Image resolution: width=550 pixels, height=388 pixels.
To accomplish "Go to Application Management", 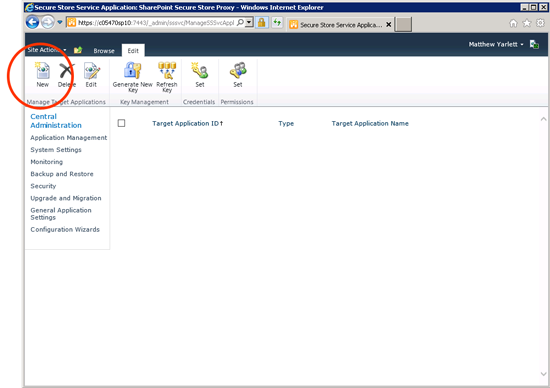I will 68,138.
